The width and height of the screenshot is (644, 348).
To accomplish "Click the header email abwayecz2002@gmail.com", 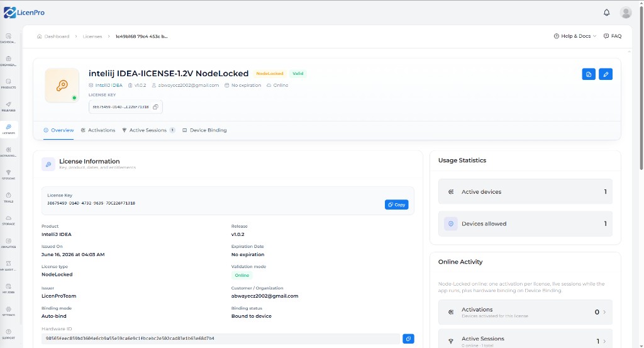I will (x=188, y=86).
